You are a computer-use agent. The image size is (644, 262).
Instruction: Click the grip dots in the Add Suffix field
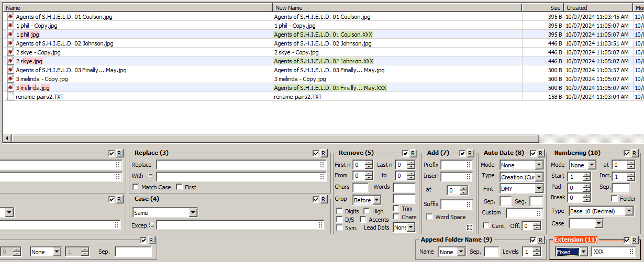coord(469,204)
